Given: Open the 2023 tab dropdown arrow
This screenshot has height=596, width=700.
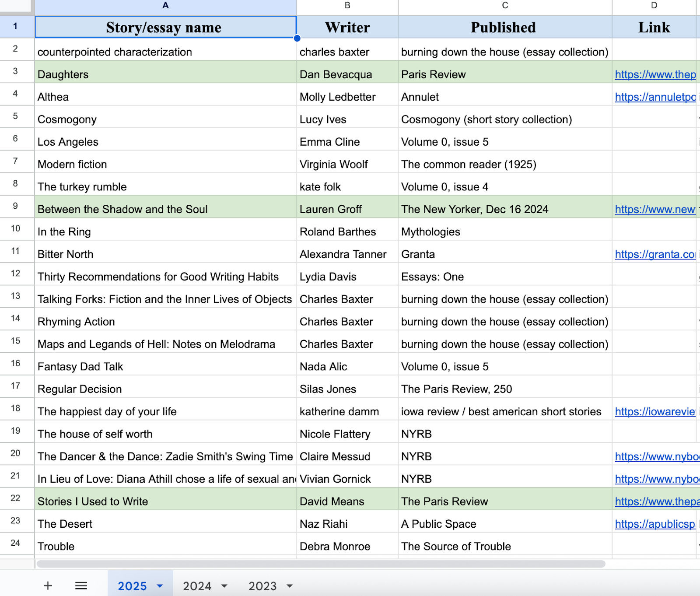Looking at the screenshot, I should click(290, 586).
